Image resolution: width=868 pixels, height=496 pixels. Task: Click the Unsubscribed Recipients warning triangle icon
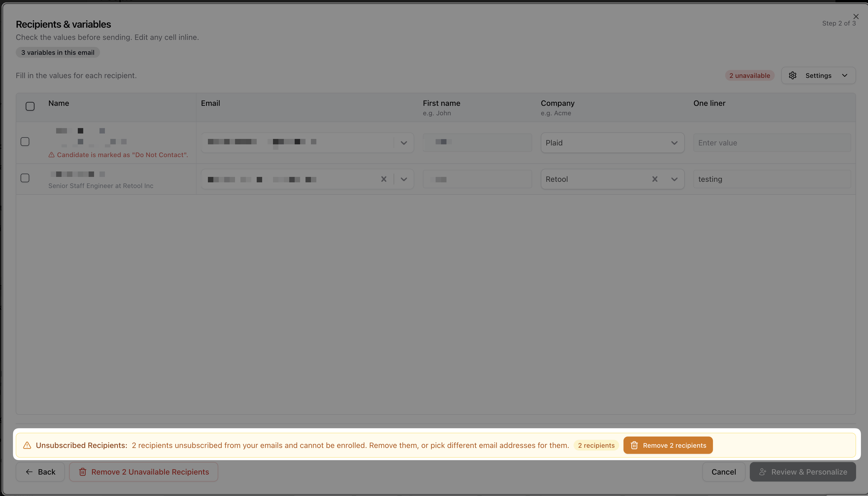point(27,445)
